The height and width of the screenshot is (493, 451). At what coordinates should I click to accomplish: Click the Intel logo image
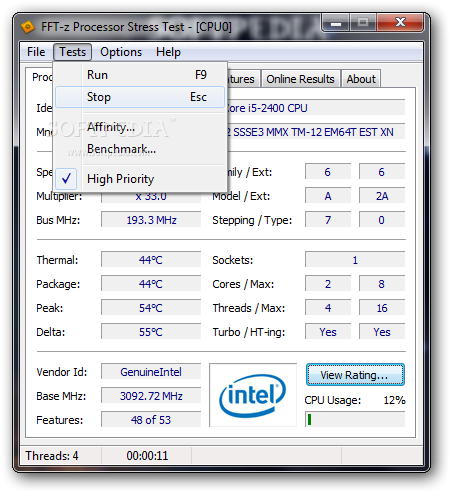click(253, 395)
